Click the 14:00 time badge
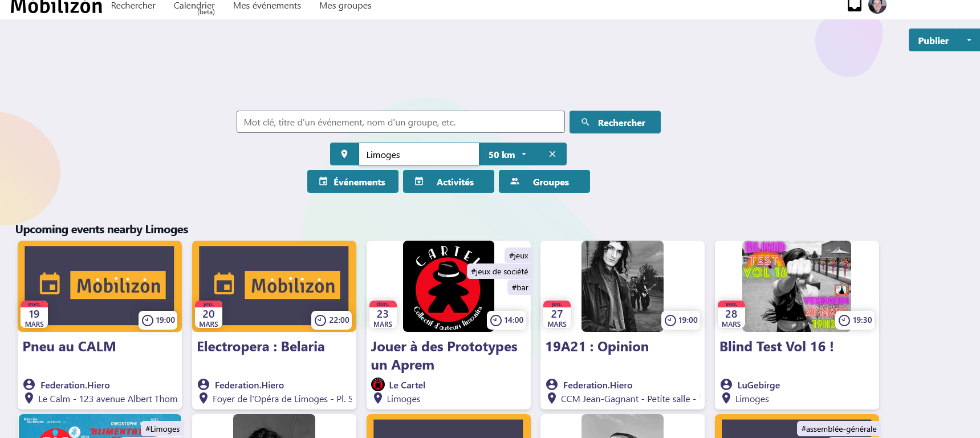 (507, 320)
